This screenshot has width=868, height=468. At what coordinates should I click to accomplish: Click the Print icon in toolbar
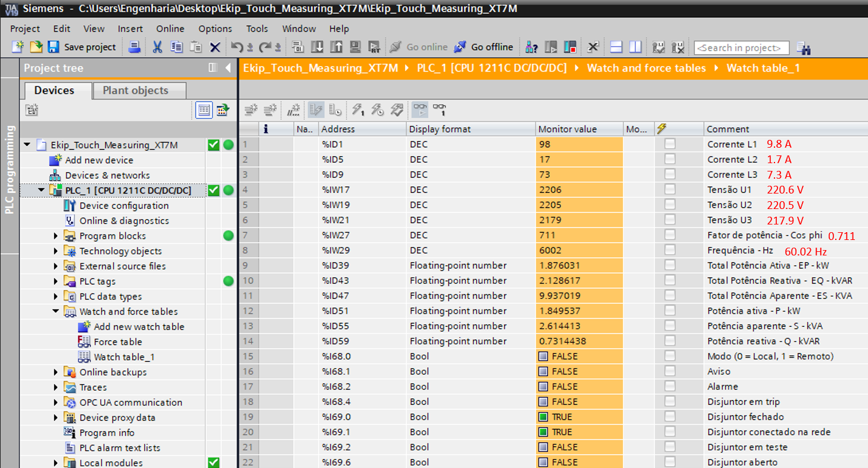135,47
